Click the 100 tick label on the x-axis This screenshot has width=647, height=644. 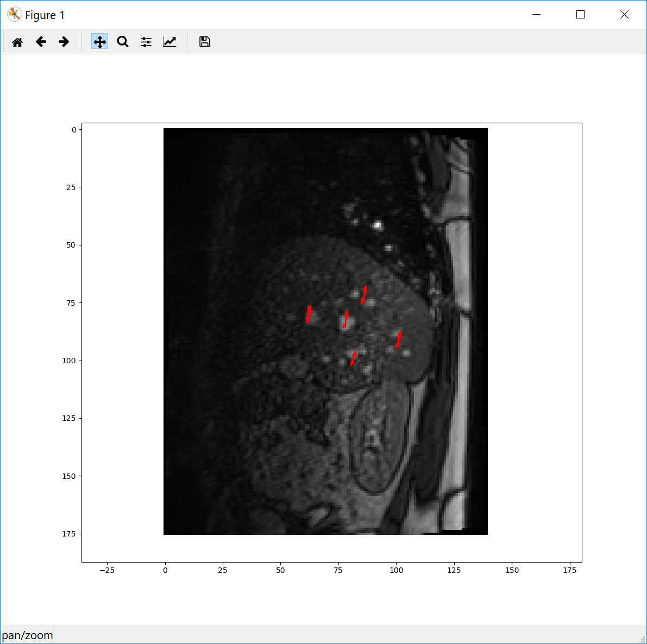(396, 570)
